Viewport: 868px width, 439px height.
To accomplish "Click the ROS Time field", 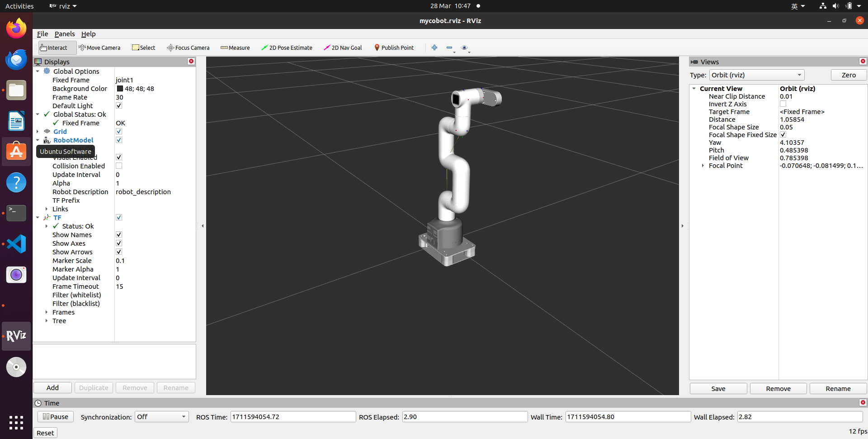I will coord(293,417).
